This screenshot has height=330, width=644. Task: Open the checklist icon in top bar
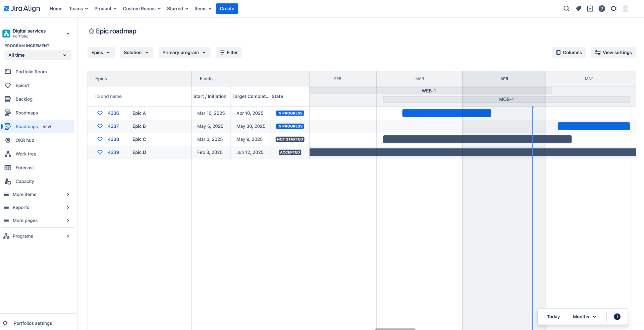(590, 9)
